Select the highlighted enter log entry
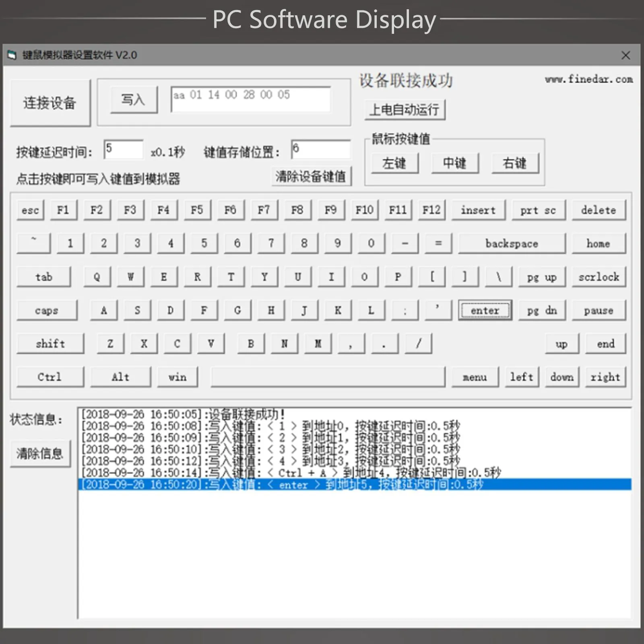Image resolution: width=644 pixels, height=644 pixels. 354,485
